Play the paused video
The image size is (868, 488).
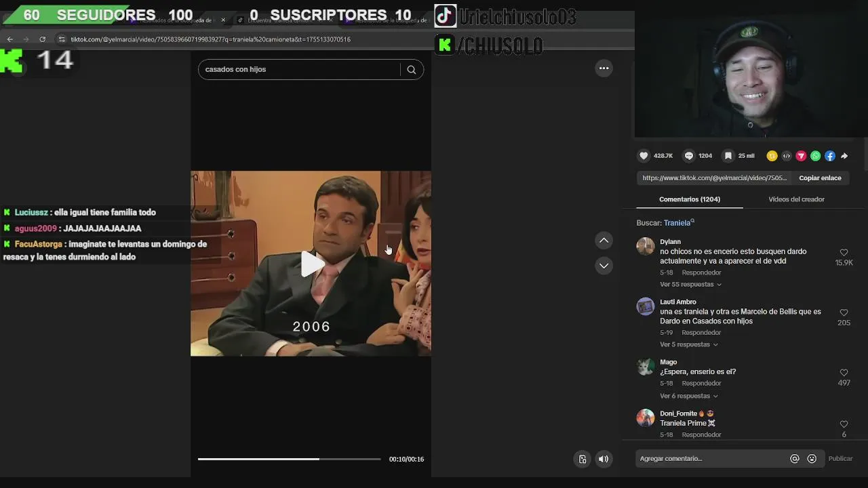click(311, 264)
